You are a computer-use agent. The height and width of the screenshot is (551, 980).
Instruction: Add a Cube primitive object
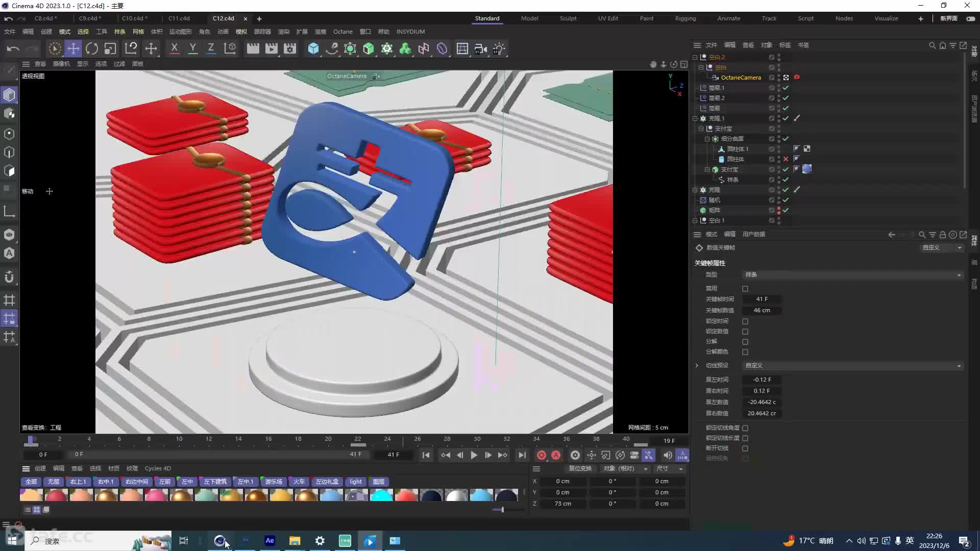313,48
